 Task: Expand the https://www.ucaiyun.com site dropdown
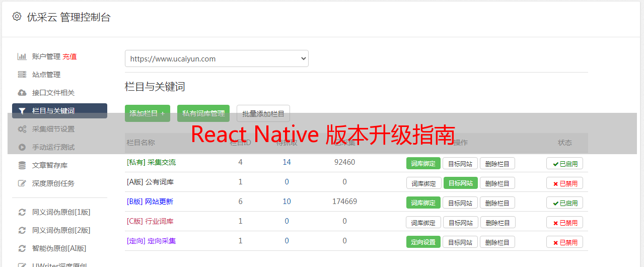217,58
